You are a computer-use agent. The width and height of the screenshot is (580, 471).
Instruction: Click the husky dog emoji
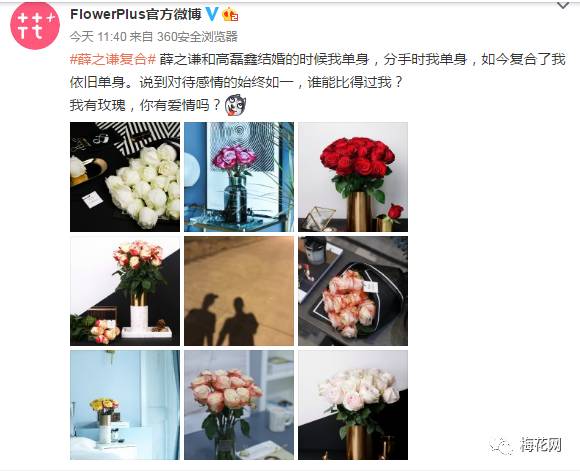coord(235,105)
